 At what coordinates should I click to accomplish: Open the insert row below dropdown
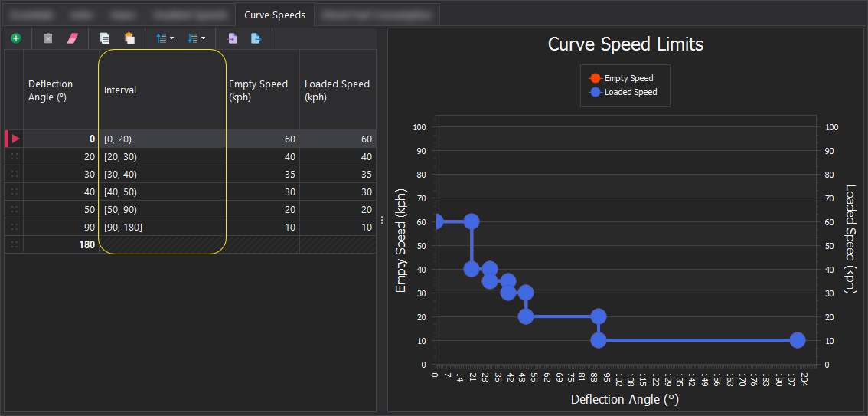(x=197, y=38)
